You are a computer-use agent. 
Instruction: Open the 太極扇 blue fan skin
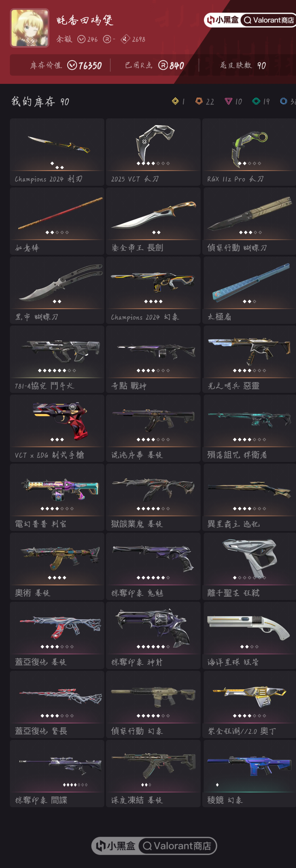click(249, 290)
